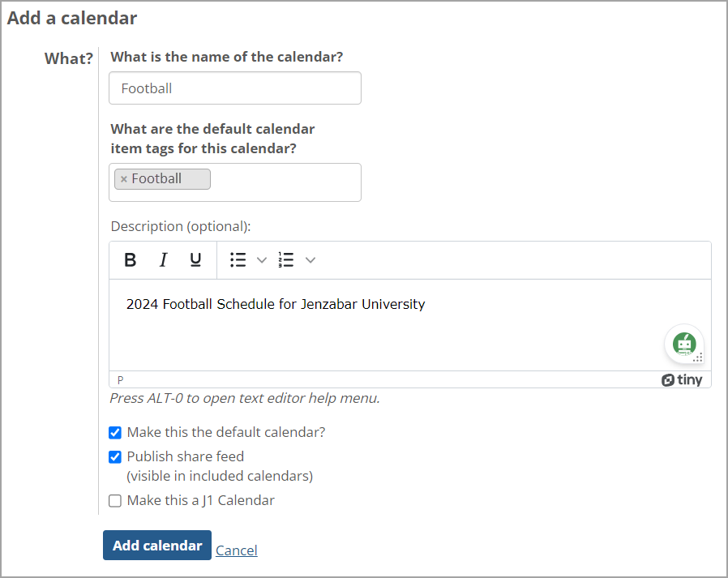The height and width of the screenshot is (578, 728).
Task: Toggle Underline formatting in editor toolbar
Action: point(195,260)
